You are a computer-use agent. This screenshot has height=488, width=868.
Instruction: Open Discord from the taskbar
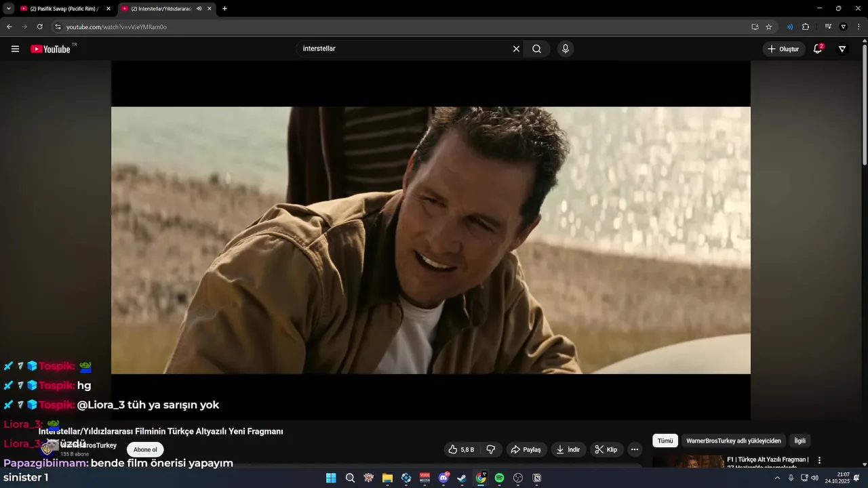pyautogui.click(x=443, y=478)
